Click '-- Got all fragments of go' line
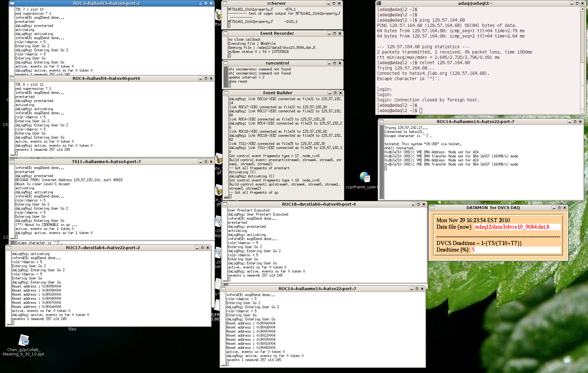 coord(254,192)
